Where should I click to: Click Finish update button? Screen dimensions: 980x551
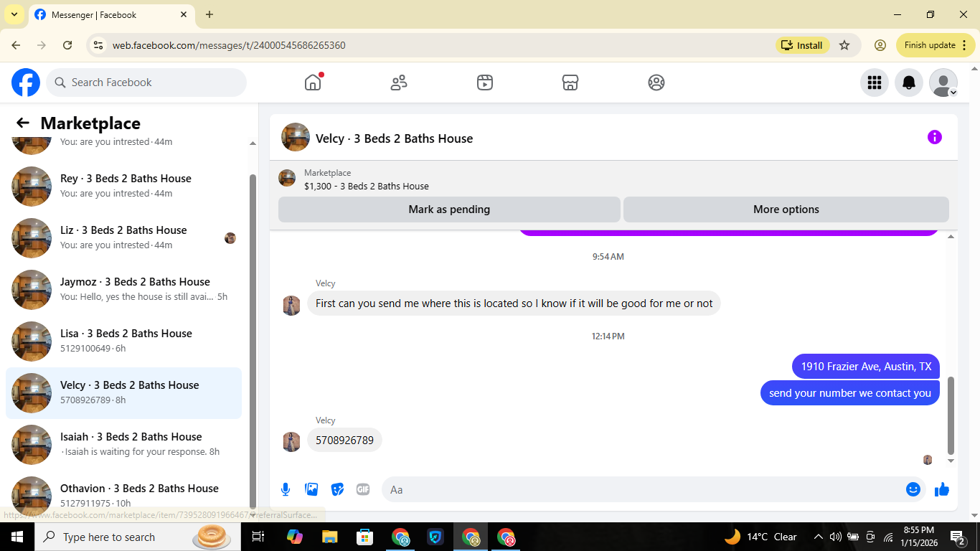(x=936, y=45)
